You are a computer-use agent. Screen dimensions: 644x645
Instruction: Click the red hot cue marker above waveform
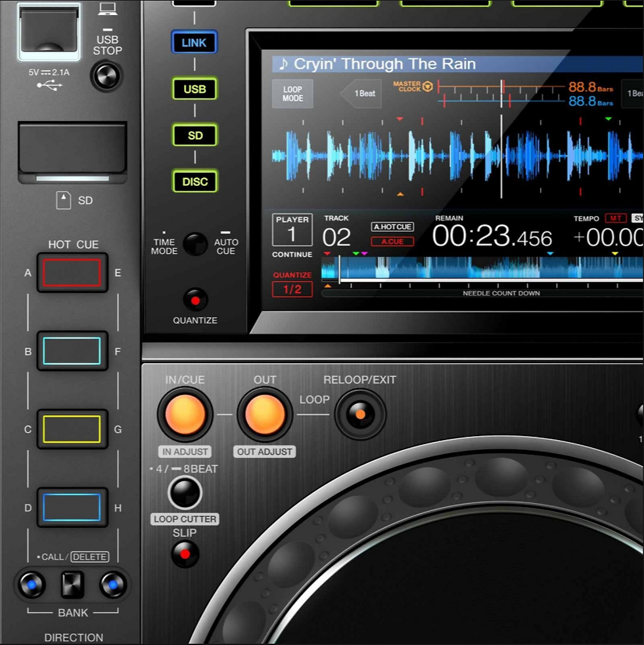click(x=400, y=119)
